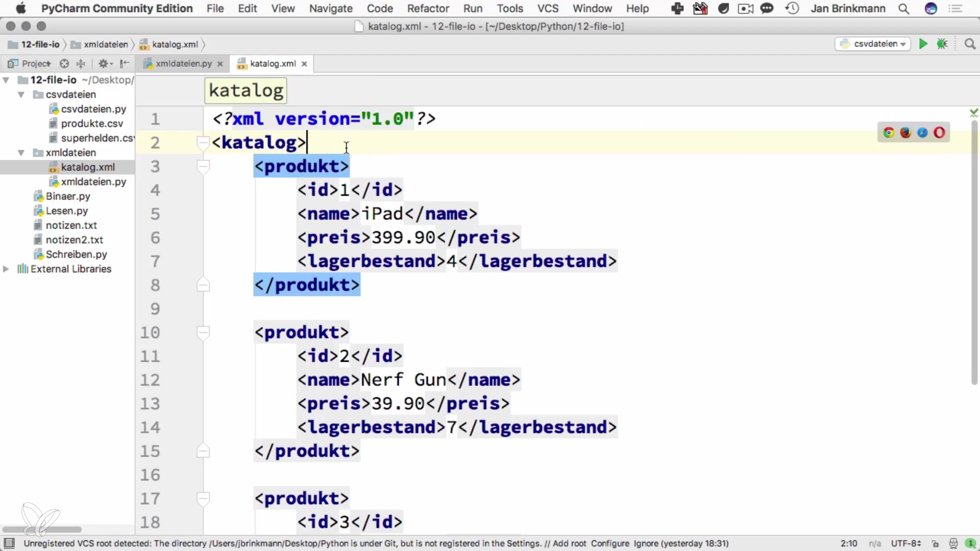The height and width of the screenshot is (551, 980).
Task: Open csvdateien run configuration dropdown
Action: (x=874, y=44)
